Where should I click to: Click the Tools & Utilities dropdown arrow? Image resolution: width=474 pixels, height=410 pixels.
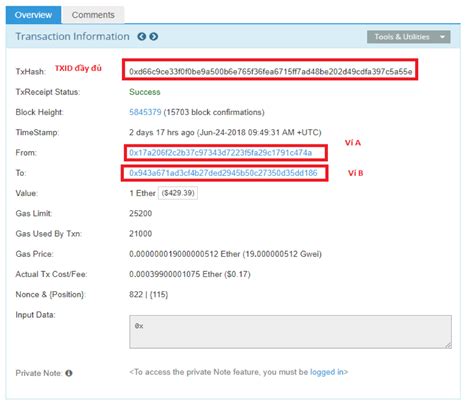(x=442, y=37)
